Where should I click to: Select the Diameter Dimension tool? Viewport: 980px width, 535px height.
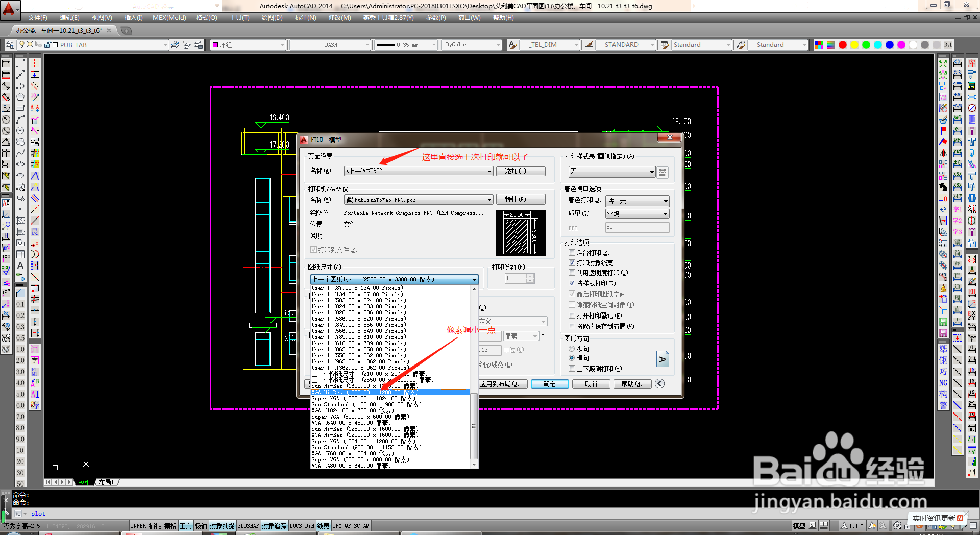point(6,131)
